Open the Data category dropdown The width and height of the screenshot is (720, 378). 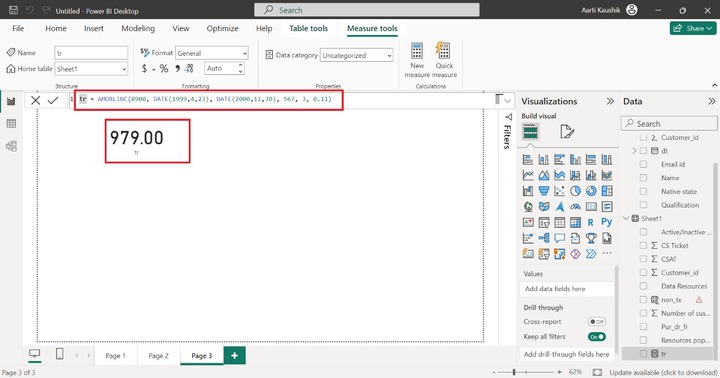tap(356, 55)
